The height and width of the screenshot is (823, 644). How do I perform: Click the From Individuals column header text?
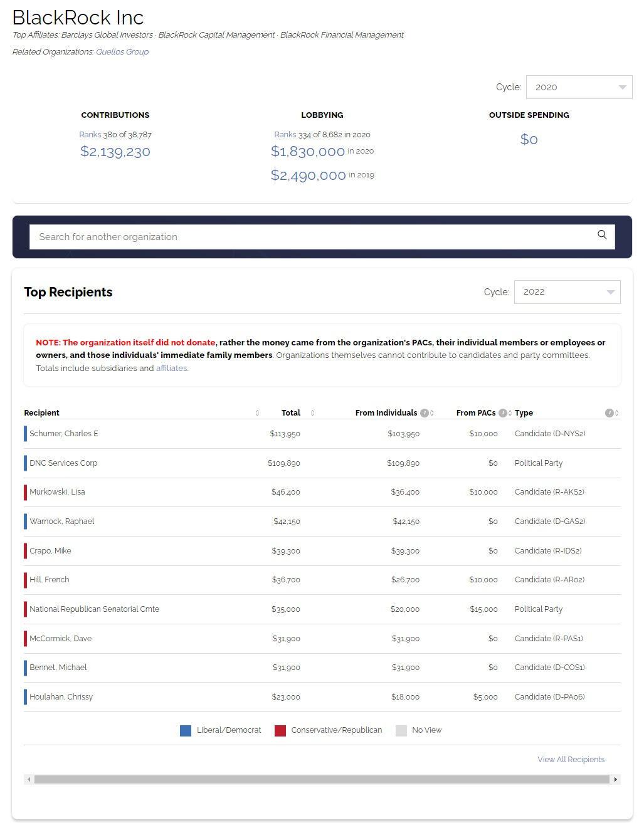coord(386,413)
